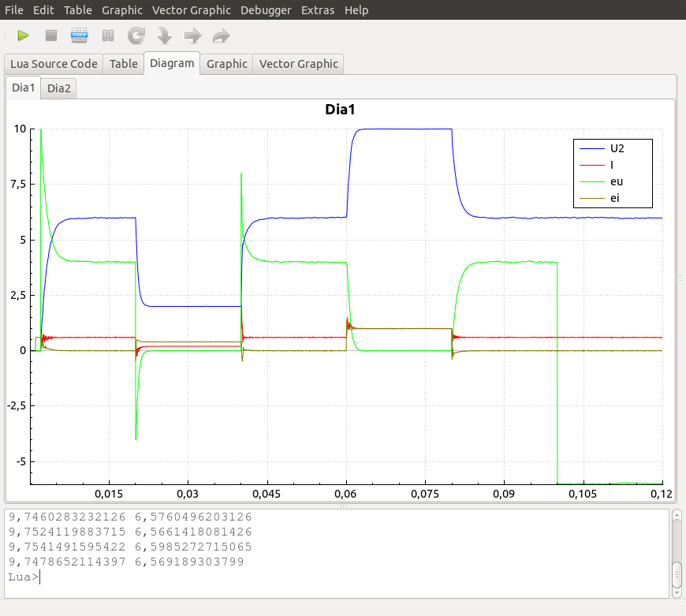Stop execution with the square stop icon
The height and width of the screenshot is (616, 686).
(51, 35)
